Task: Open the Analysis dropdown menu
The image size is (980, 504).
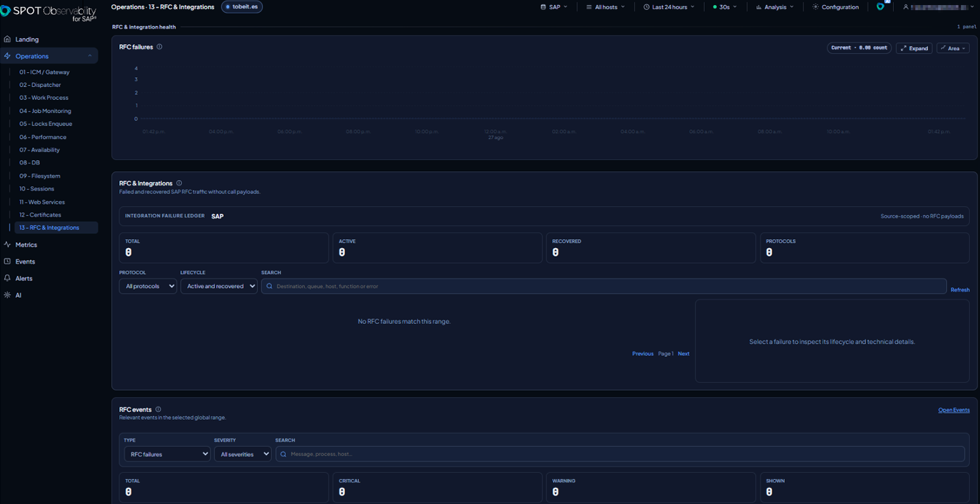Action: point(775,7)
